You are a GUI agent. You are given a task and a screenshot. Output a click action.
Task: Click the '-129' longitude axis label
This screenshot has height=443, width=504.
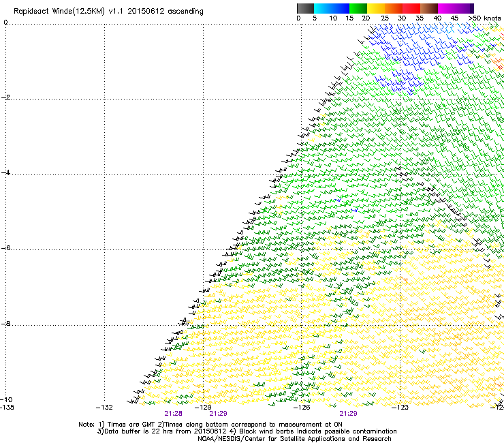coord(203,408)
